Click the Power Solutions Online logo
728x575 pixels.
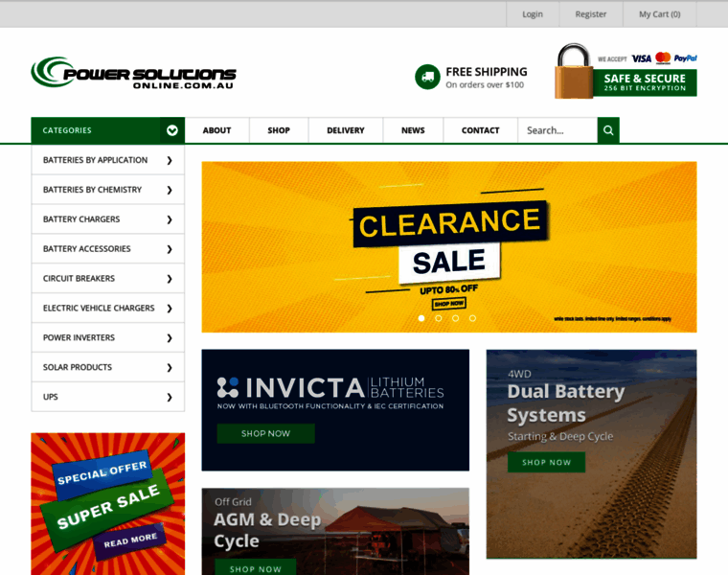click(134, 73)
